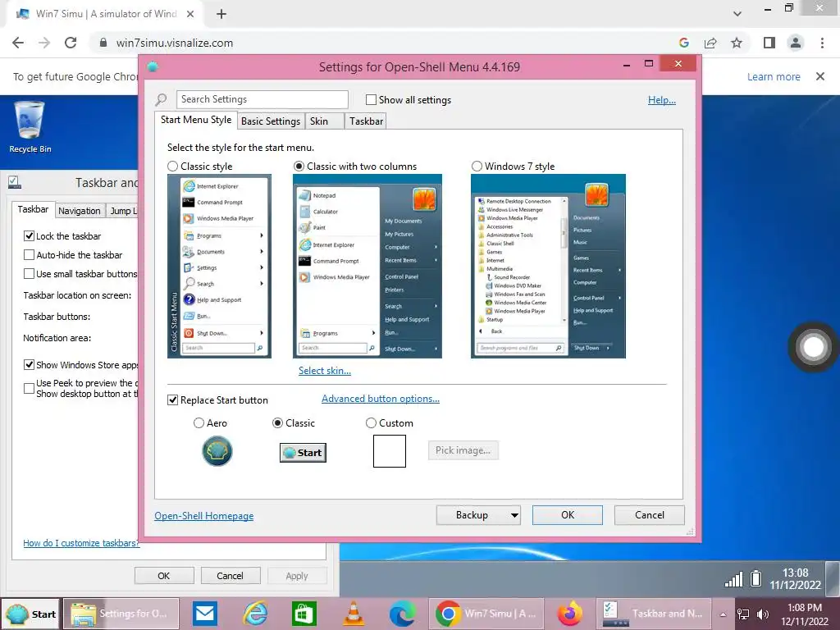Open the Basic Settings tab
Screen dimensions: 840x630
[x=271, y=121]
